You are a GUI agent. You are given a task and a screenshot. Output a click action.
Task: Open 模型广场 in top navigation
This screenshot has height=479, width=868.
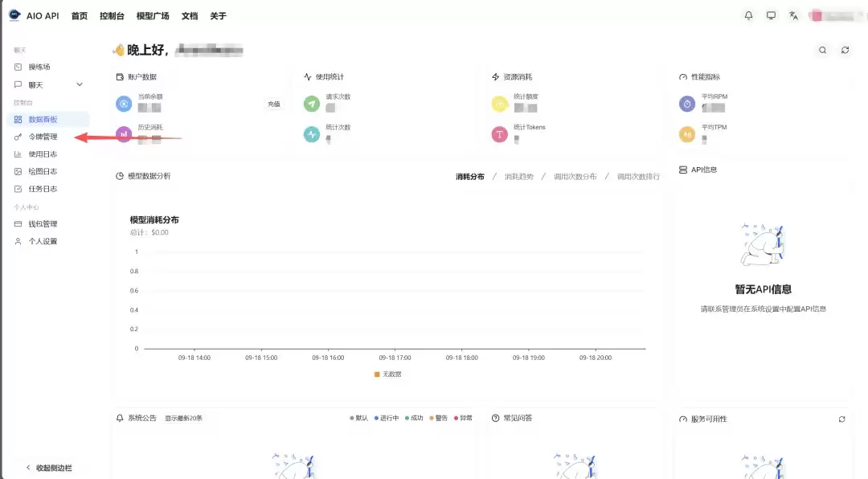[153, 15]
